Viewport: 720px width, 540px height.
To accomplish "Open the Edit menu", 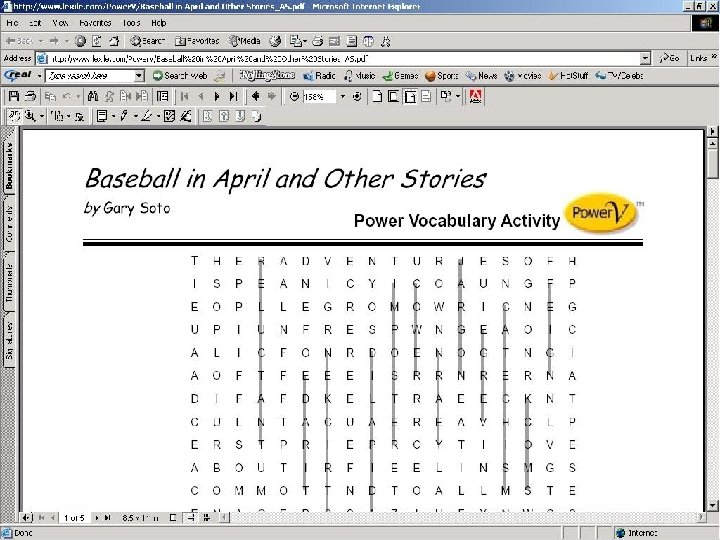I will point(35,22).
